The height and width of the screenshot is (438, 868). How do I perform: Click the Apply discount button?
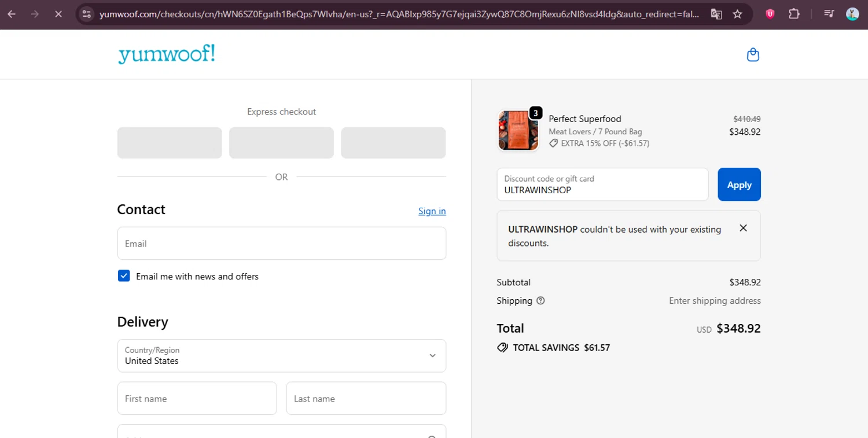(x=739, y=185)
